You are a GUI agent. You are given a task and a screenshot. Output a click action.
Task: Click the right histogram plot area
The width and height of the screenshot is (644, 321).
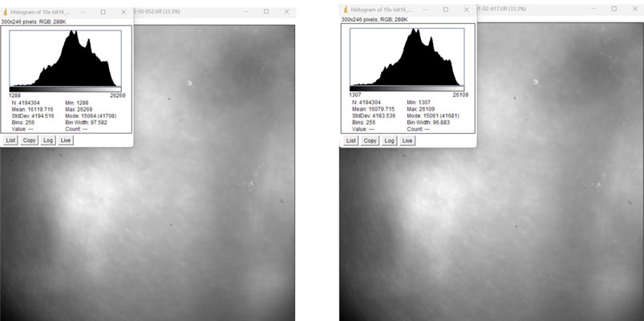(407, 57)
